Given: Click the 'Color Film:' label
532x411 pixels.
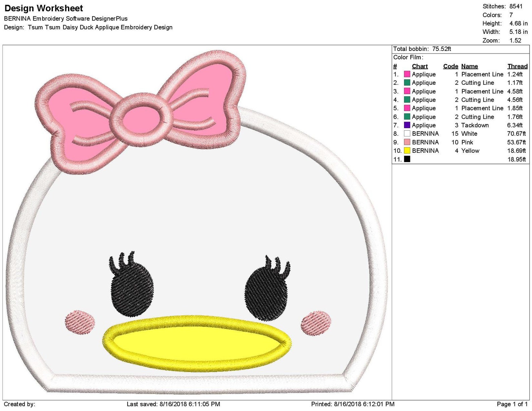Looking at the screenshot, I should (408, 57).
